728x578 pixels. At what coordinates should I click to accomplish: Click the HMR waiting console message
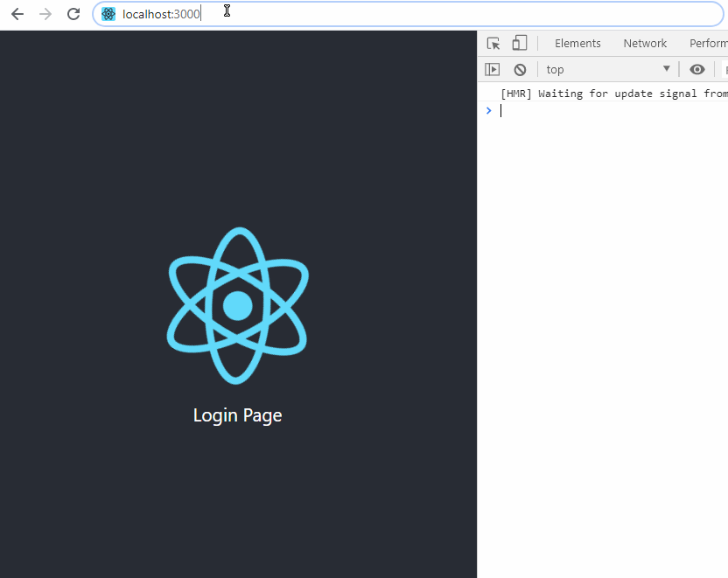tap(613, 94)
